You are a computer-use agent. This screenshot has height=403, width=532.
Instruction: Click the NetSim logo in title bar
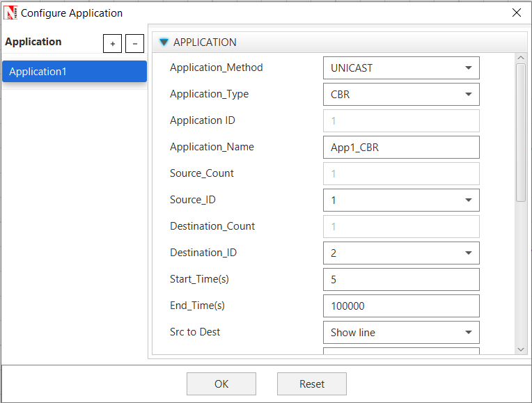pyautogui.click(x=11, y=13)
